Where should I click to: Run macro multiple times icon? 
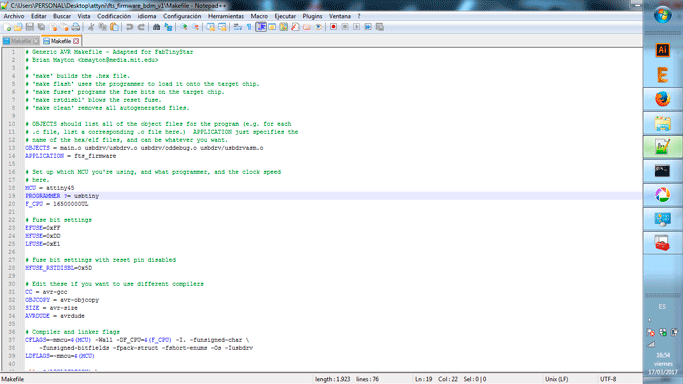[x=368, y=27]
